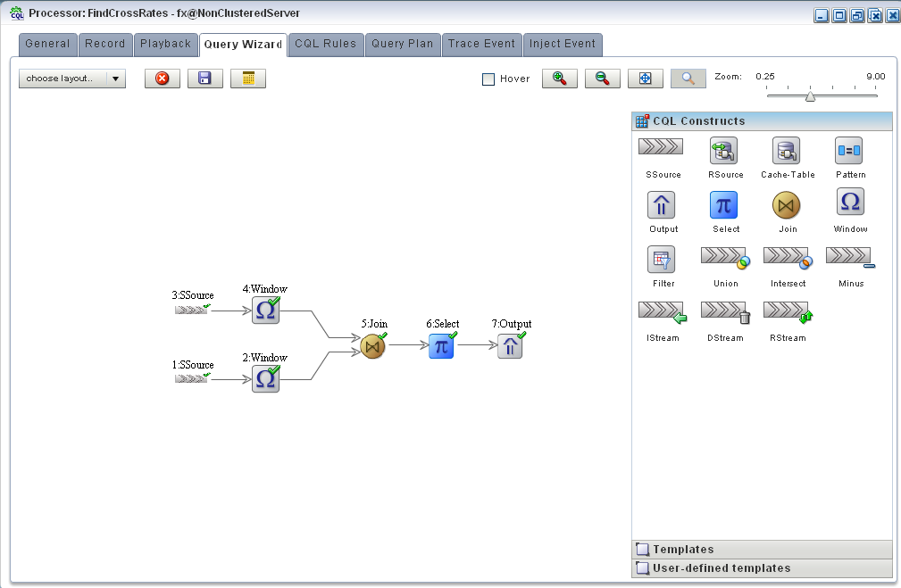Choose the Intersect construct icon
The image size is (901, 588).
pyautogui.click(x=788, y=258)
